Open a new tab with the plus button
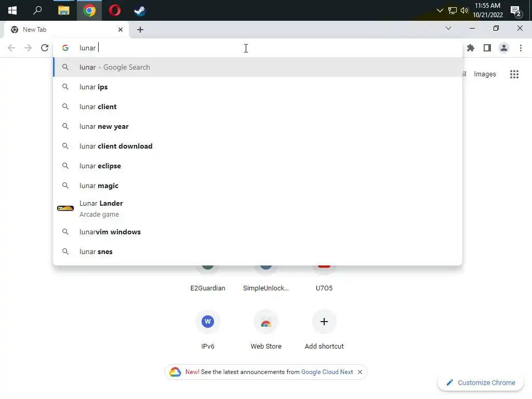 140,30
